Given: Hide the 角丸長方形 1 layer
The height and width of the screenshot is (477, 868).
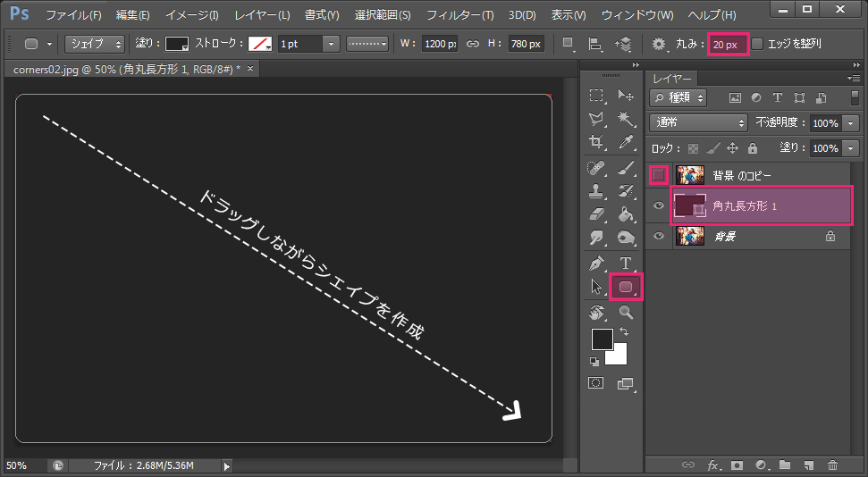Looking at the screenshot, I should click(x=659, y=206).
